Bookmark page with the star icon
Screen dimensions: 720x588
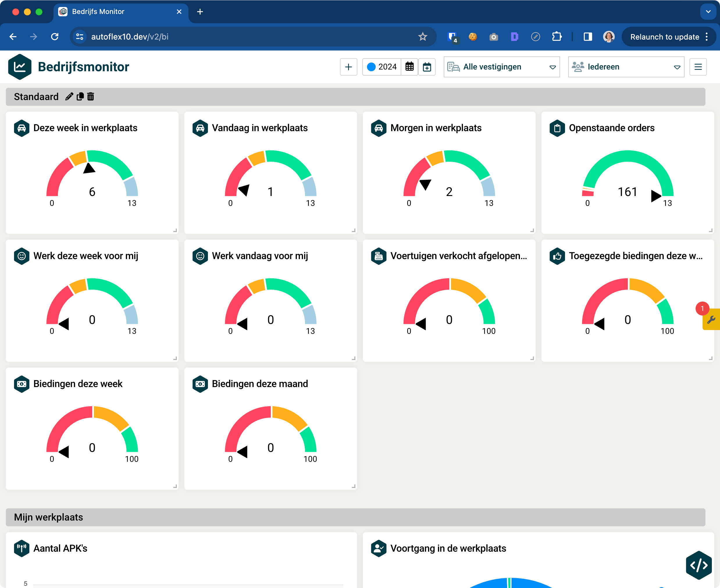(423, 37)
